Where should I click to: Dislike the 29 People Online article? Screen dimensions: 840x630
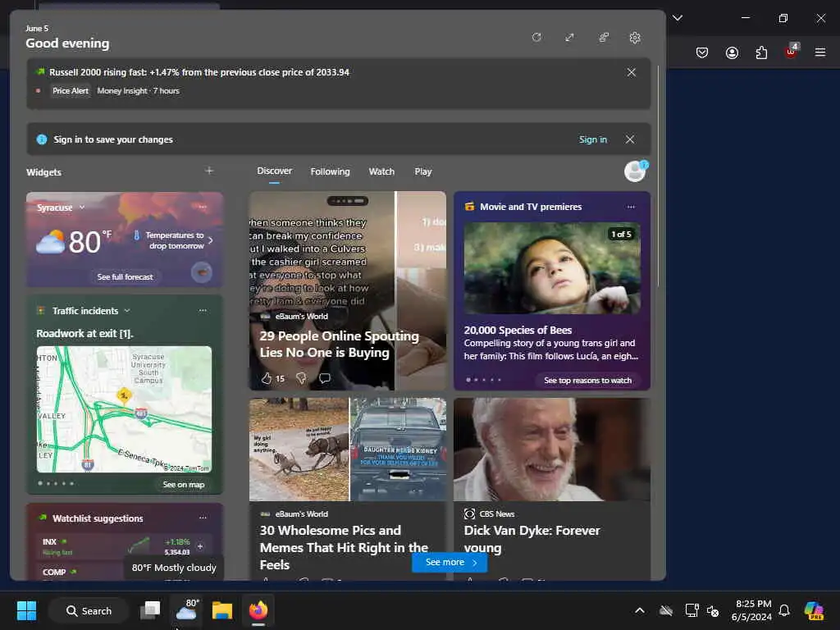[x=302, y=378]
